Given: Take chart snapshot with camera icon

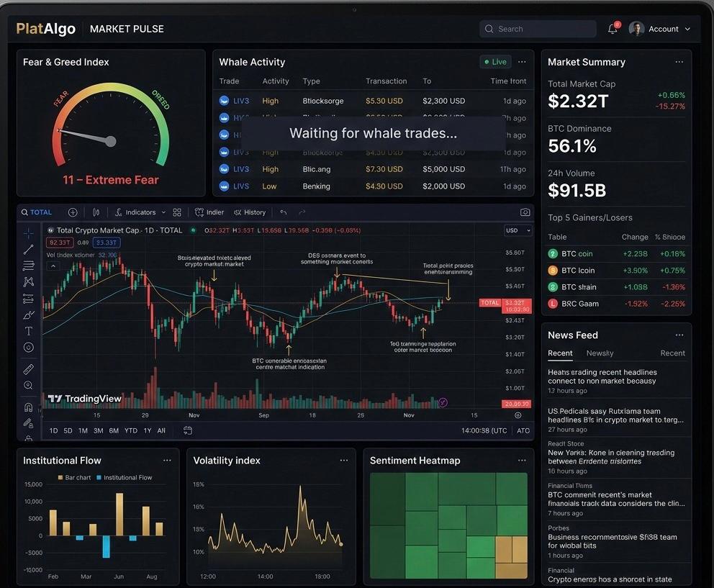Looking at the screenshot, I should (x=525, y=212).
